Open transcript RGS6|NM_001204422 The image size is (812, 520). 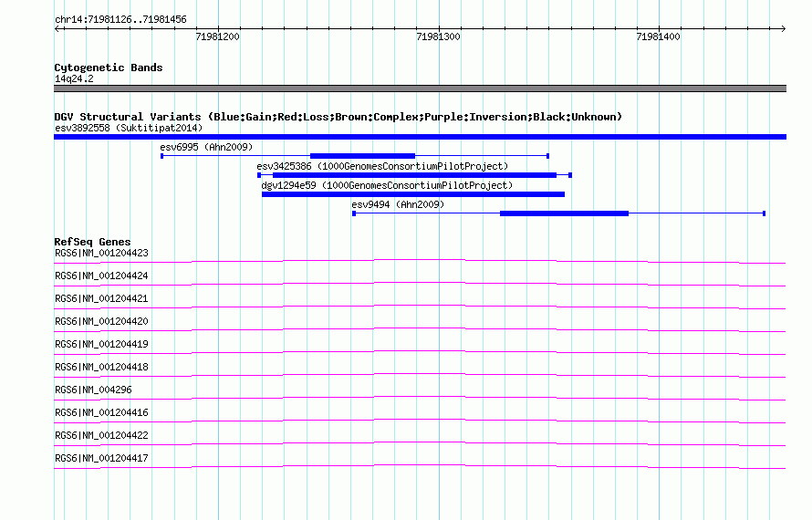101,435
